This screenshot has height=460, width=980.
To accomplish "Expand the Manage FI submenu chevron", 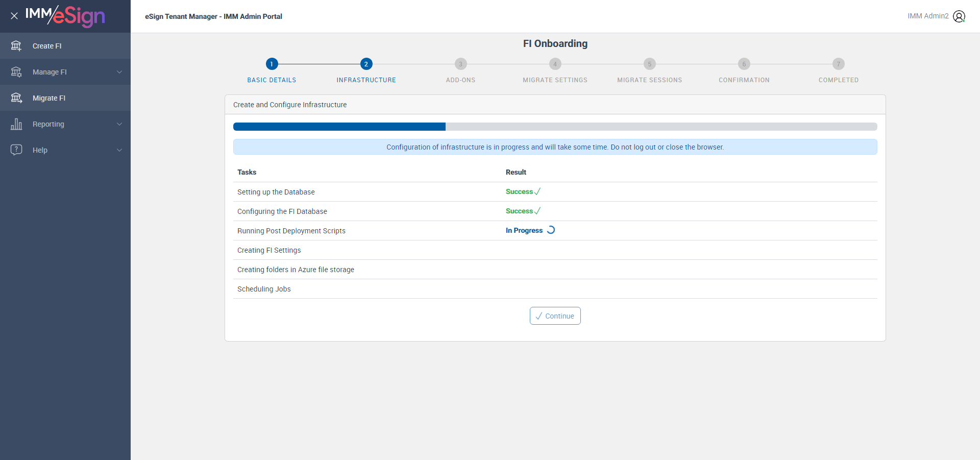I will click(x=119, y=72).
